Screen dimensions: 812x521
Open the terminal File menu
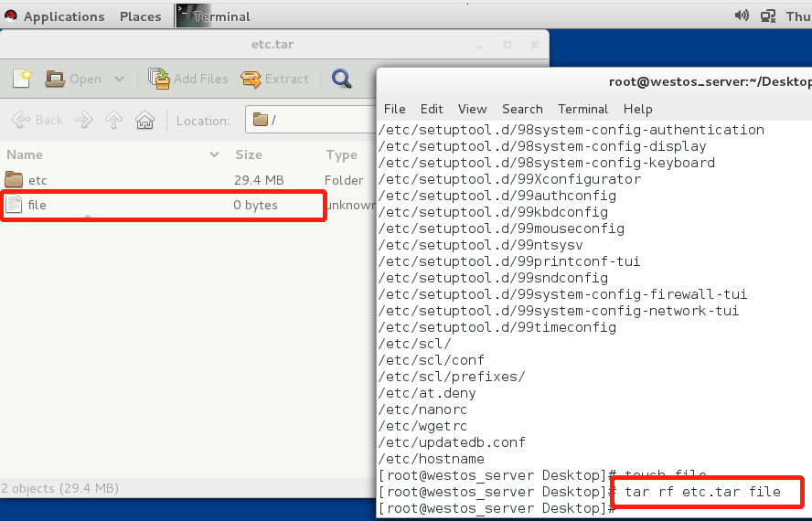click(395, 110)
